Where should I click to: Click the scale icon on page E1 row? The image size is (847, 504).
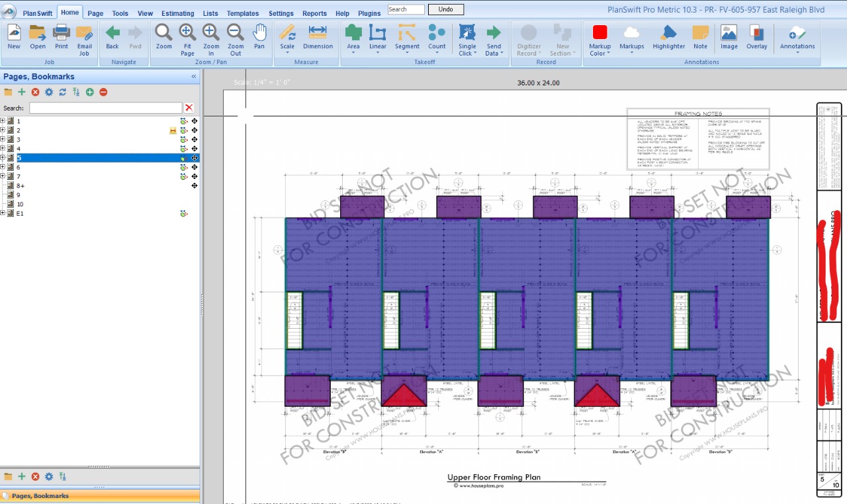point(184,214)
